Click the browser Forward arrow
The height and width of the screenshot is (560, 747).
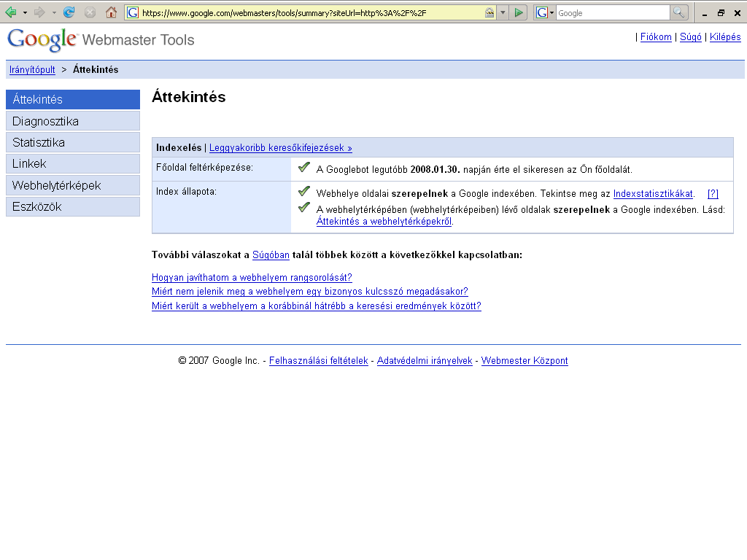coord(39,12)
